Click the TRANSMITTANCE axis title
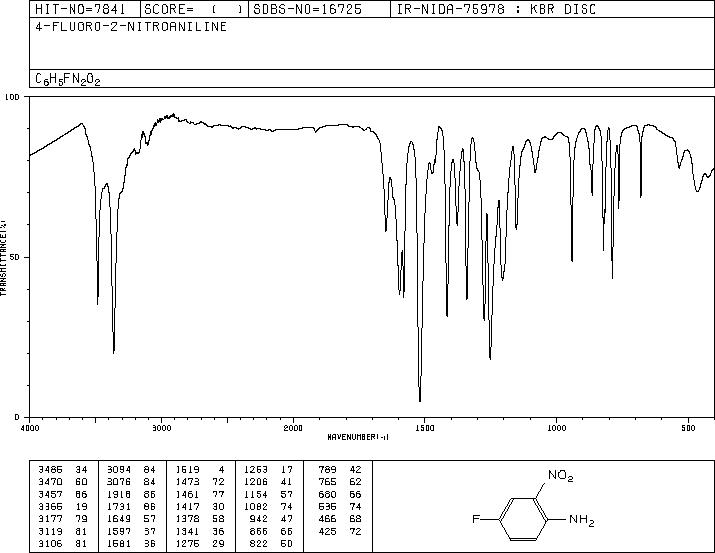 click(x=3, y=257)
